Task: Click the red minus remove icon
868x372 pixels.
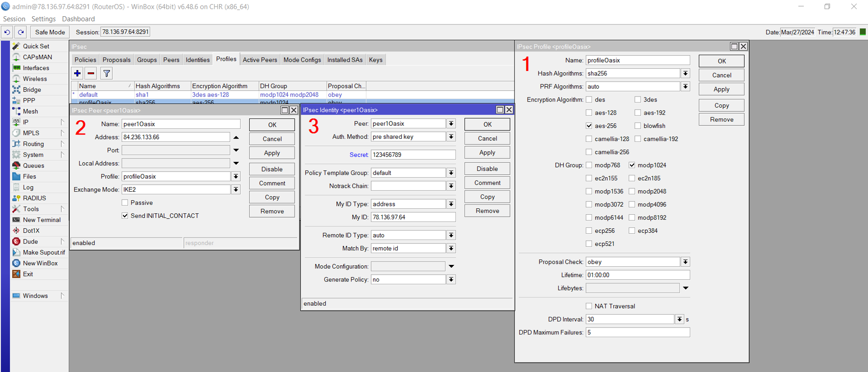Action: [x=91, y=73]
